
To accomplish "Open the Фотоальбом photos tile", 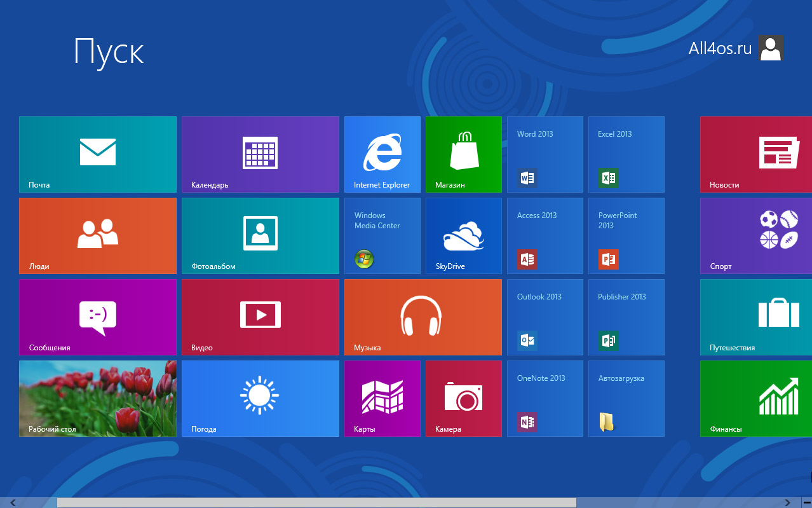I will coord(261,236).
